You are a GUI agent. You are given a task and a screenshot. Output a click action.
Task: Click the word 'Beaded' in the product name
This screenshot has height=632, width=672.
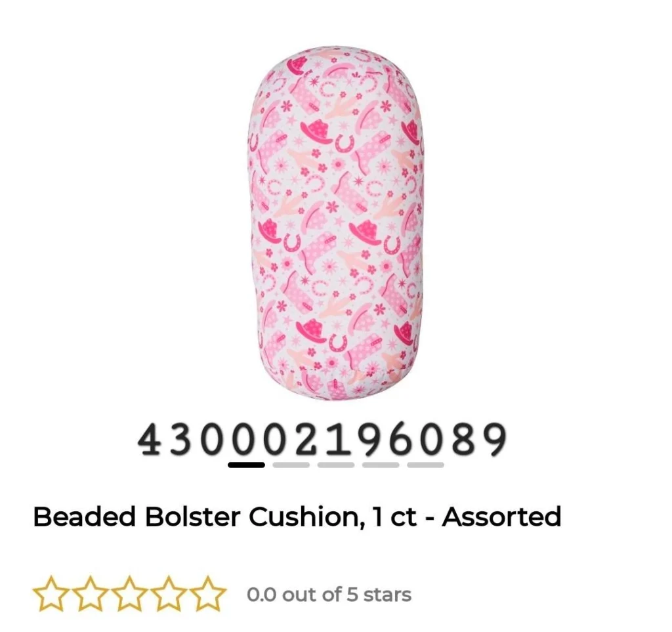coord(85,516)
